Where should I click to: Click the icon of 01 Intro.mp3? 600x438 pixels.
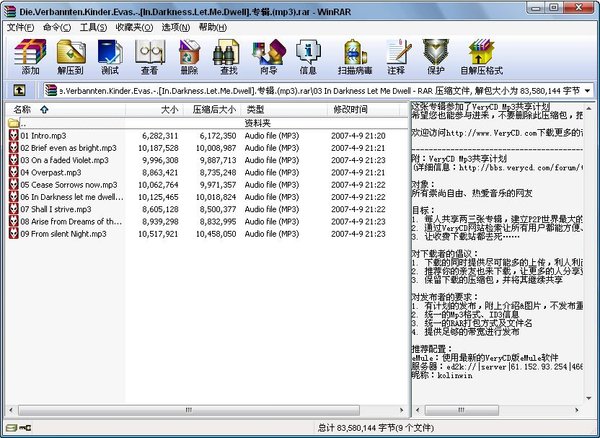(14, 135)
